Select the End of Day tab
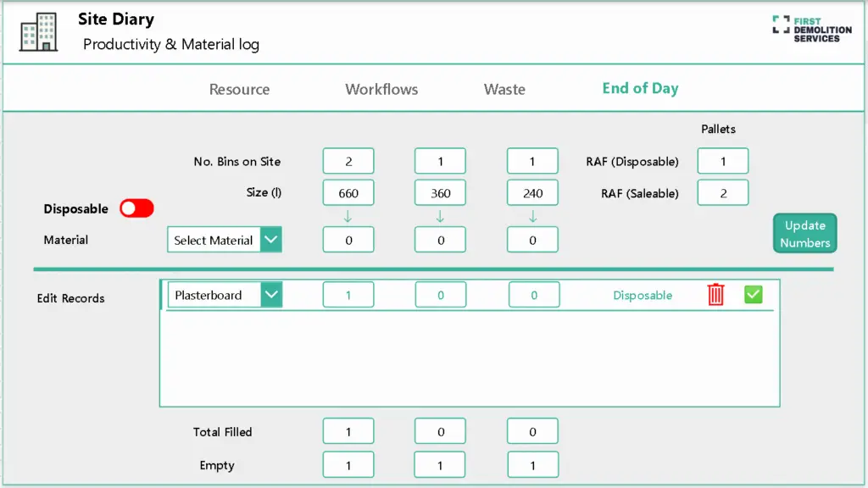The height and width of the screenshot is (488, 868). coord(640,89)
